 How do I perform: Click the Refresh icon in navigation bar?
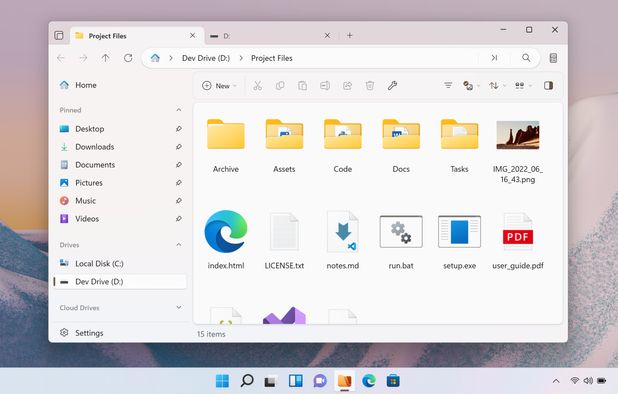tap(128, 58)
